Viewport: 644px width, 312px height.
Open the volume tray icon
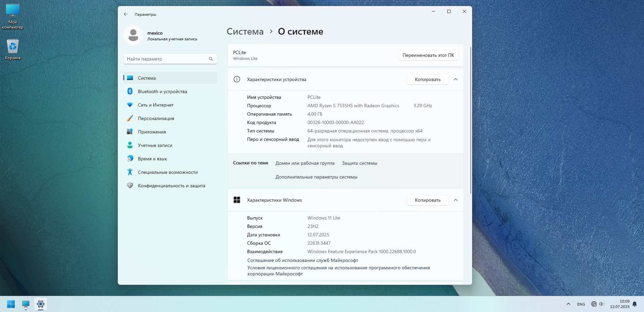[601, 304]
